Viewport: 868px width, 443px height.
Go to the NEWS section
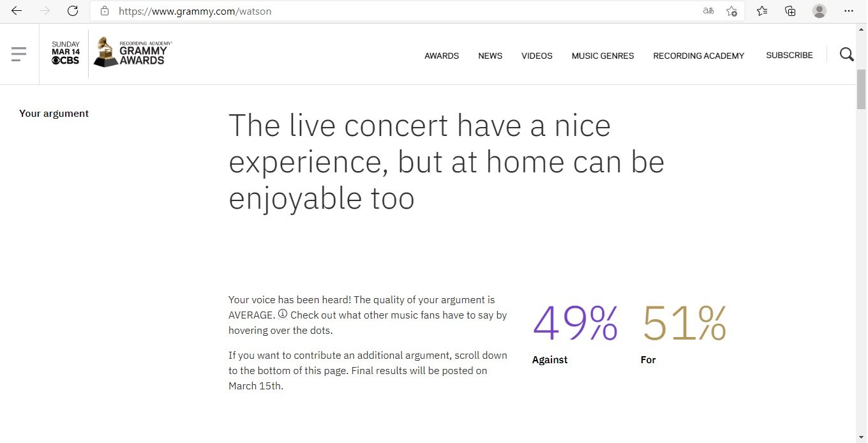(490, 56)
